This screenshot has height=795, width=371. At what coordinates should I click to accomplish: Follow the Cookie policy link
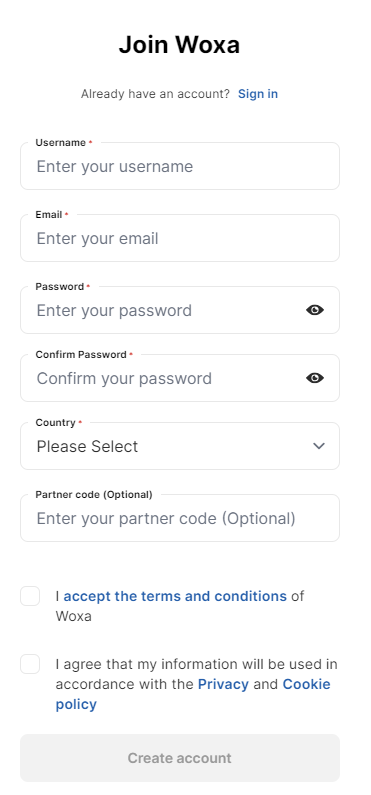(x=193, y=694)
